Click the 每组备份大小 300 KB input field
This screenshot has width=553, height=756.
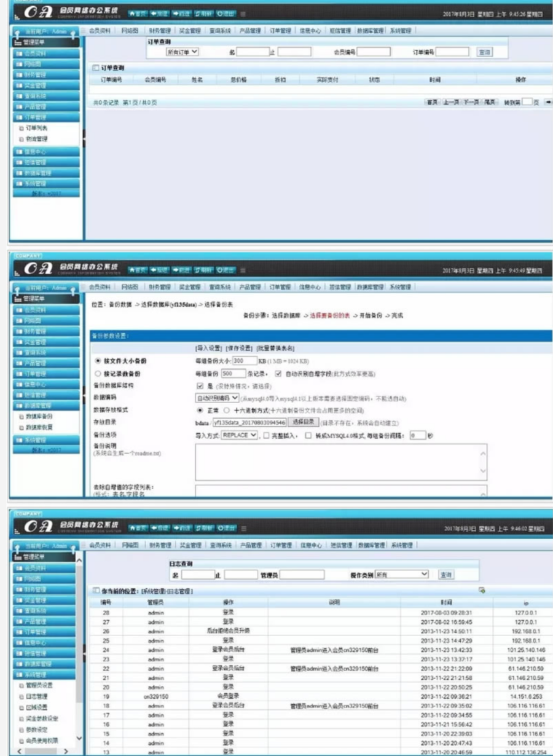click(245, 361)
